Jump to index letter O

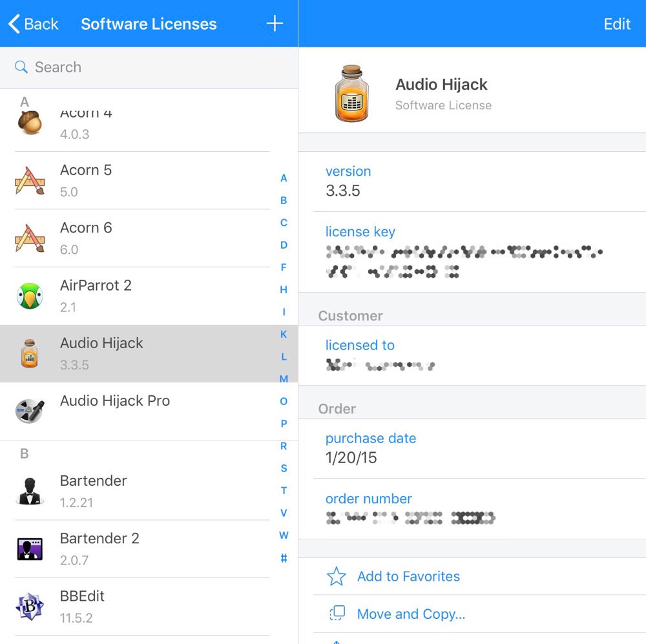pyautogui.click(x=284, y=401)
